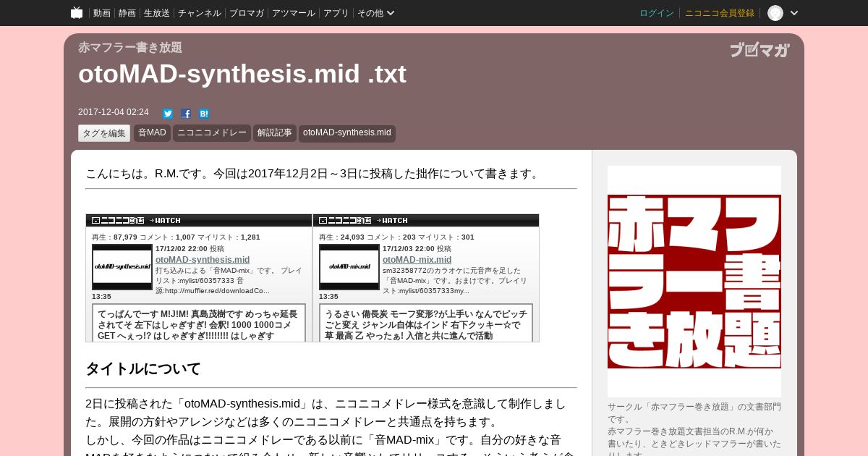Click the play count 87,979

(x=125, y=237)
